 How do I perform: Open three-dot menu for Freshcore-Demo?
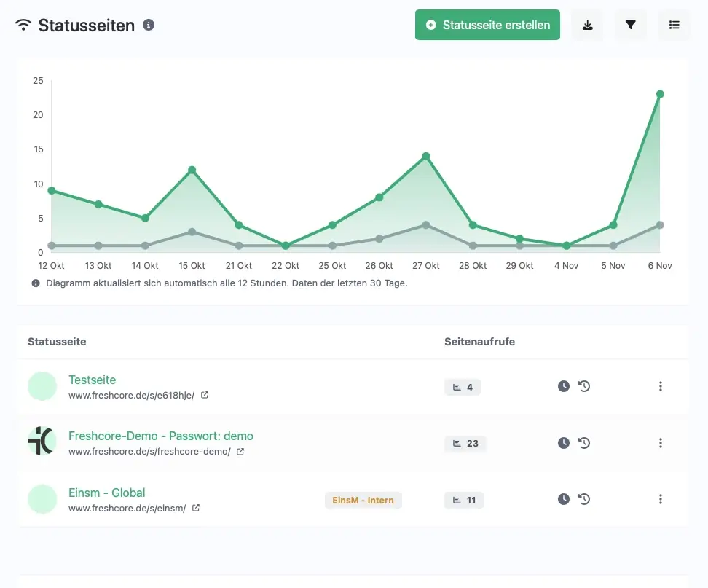(x=661, y=442)
